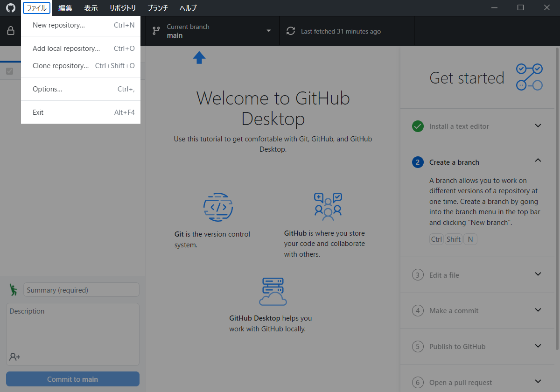
Task: Open the 編集 menu
Action: tap(65, 8)
